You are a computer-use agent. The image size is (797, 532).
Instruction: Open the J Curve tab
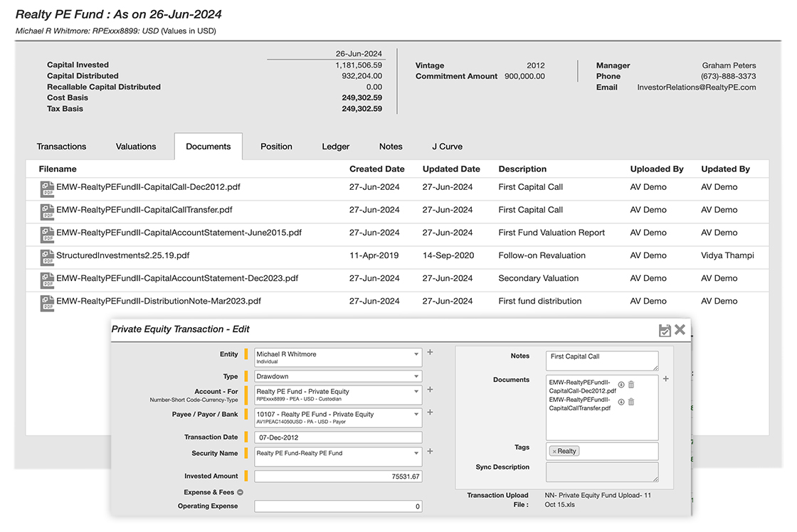(447, 147)
